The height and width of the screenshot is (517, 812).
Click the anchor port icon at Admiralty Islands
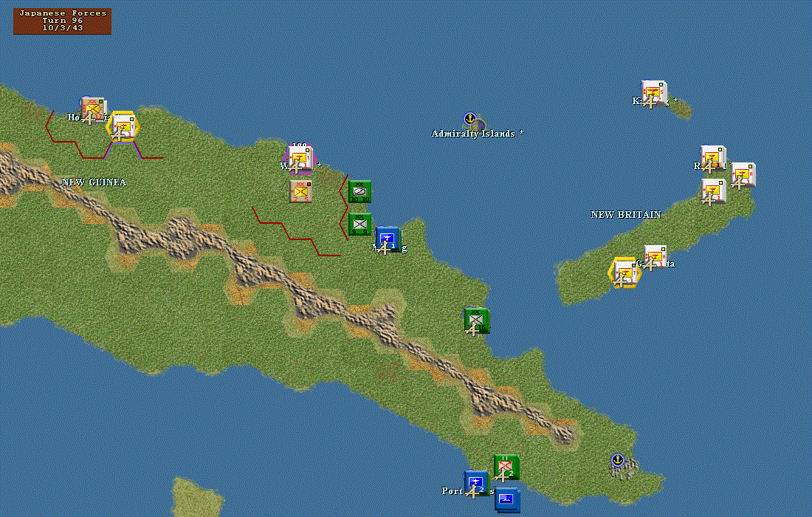point(469,119)
